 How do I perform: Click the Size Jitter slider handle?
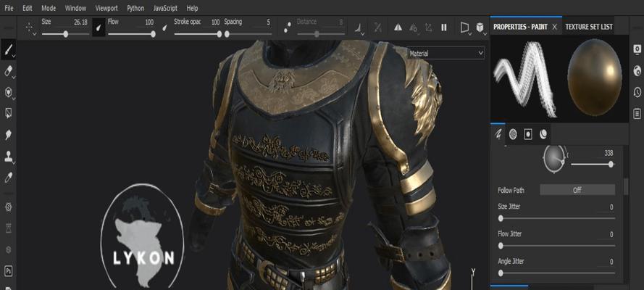(501, 218)
